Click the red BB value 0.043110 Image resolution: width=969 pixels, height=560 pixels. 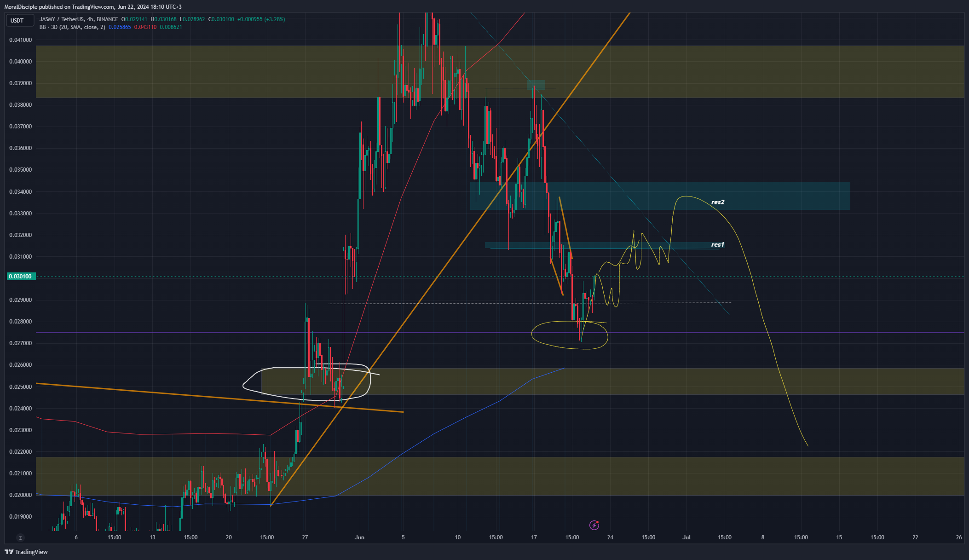click(x=145, y=27)
